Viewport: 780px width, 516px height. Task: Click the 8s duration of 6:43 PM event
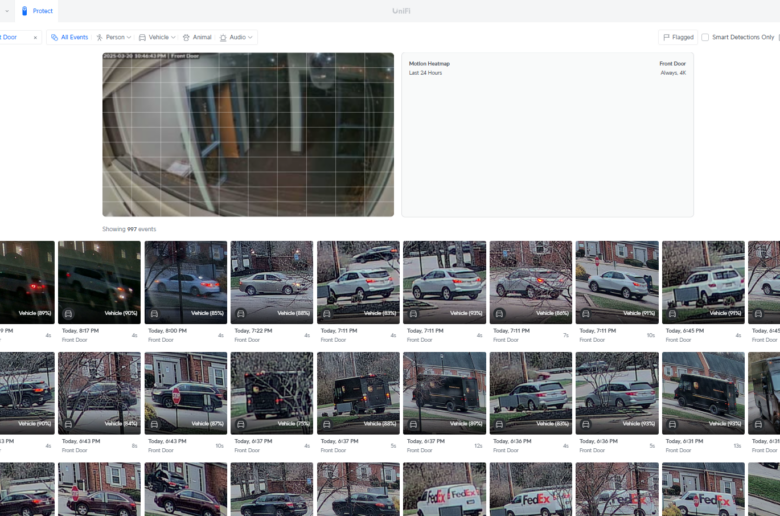(134, 446)
